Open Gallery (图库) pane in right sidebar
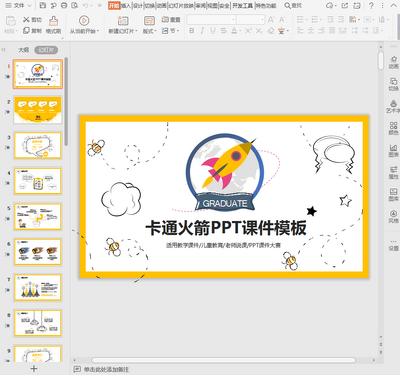Image resolution: width=400 pixels, height=375 pixels. pos(393,194)
